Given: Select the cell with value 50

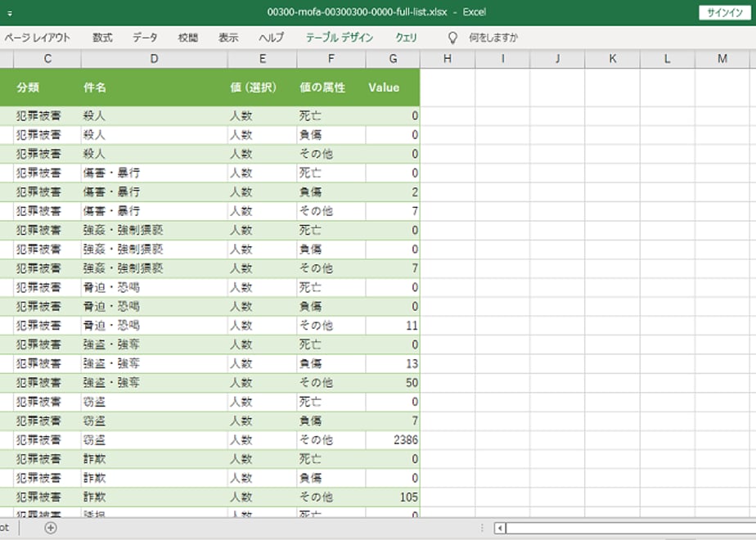Looking at the screenshot, I should 393,383.
